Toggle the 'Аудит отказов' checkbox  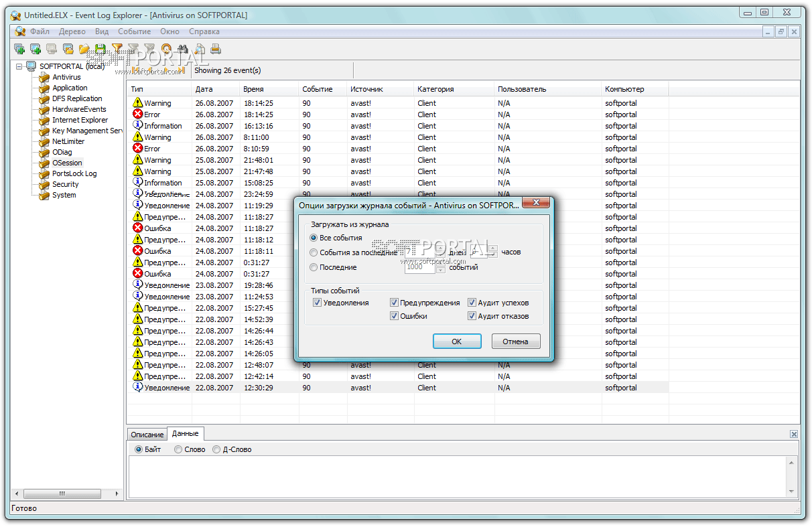(472, 316)
